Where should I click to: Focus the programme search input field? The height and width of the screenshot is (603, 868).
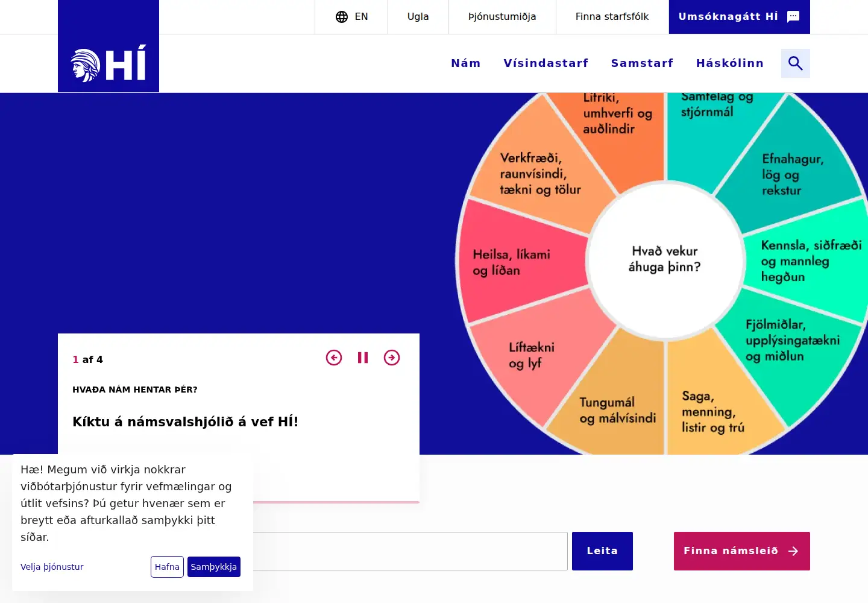410,551
